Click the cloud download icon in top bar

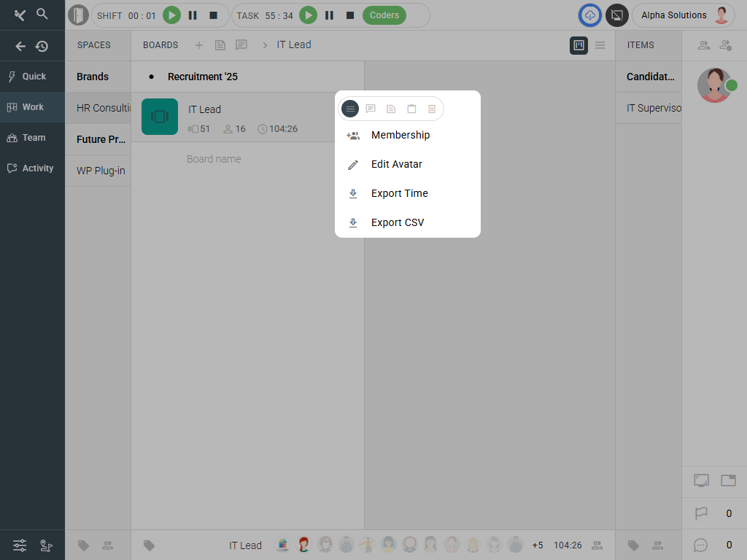point(589,15)
